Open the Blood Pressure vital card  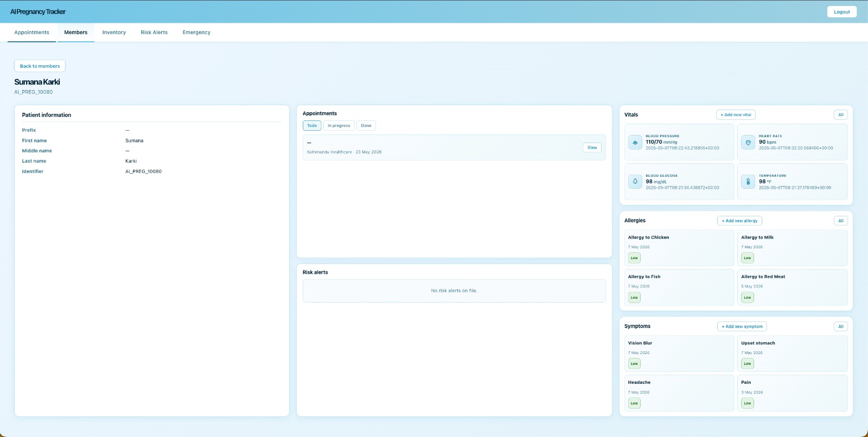tap(679, 142)
